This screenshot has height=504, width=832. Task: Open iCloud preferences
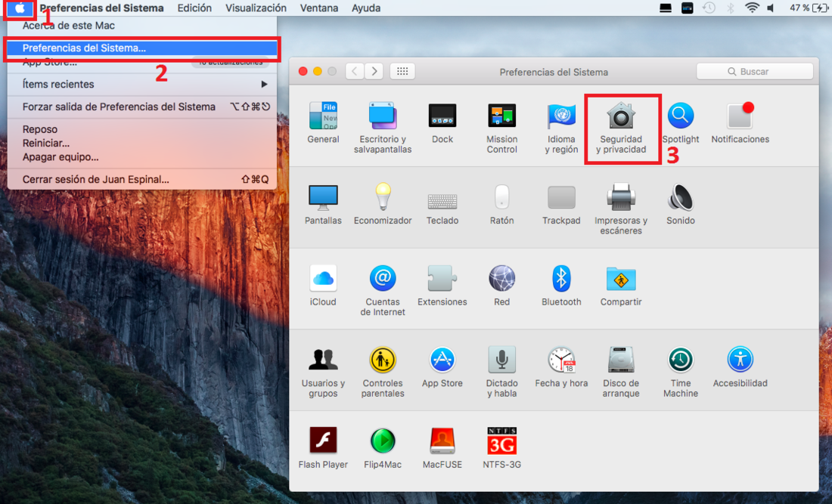tap(323, 286)
